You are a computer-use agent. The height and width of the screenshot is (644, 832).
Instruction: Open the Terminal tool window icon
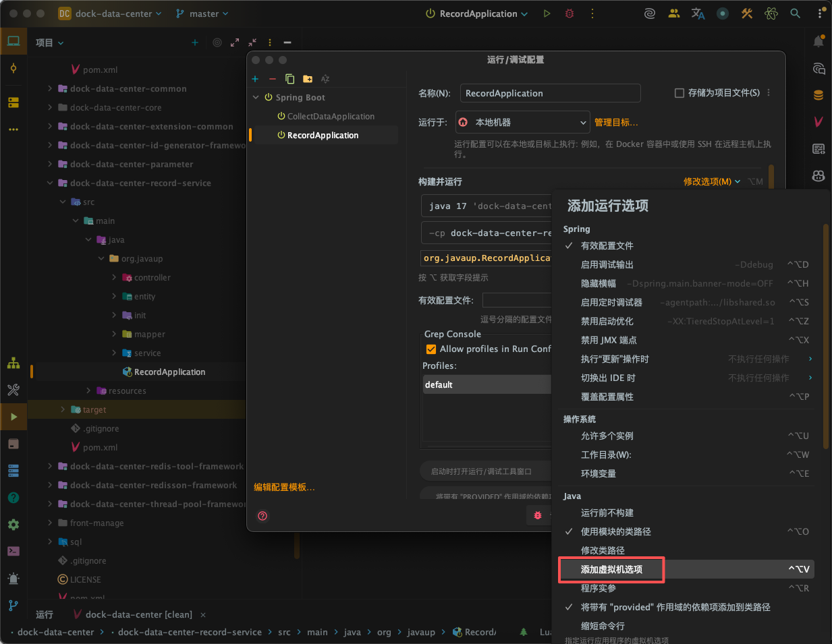[x=13, y=551]
